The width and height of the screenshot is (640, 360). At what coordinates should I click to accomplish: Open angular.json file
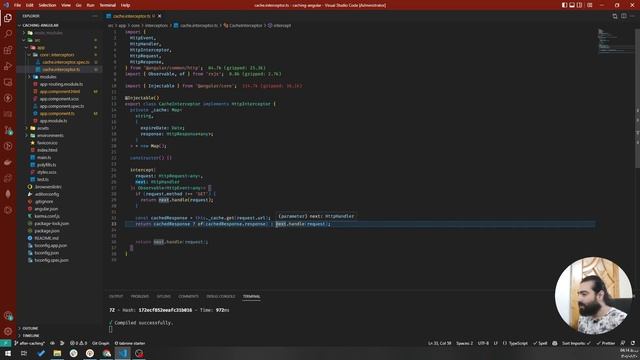click(x=47, y=209)
